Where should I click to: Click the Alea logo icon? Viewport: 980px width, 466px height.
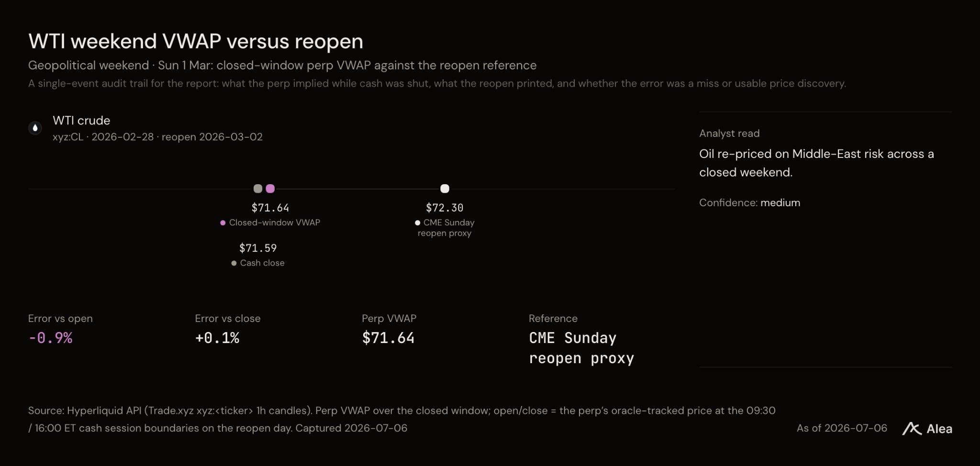tap(912, 429)
